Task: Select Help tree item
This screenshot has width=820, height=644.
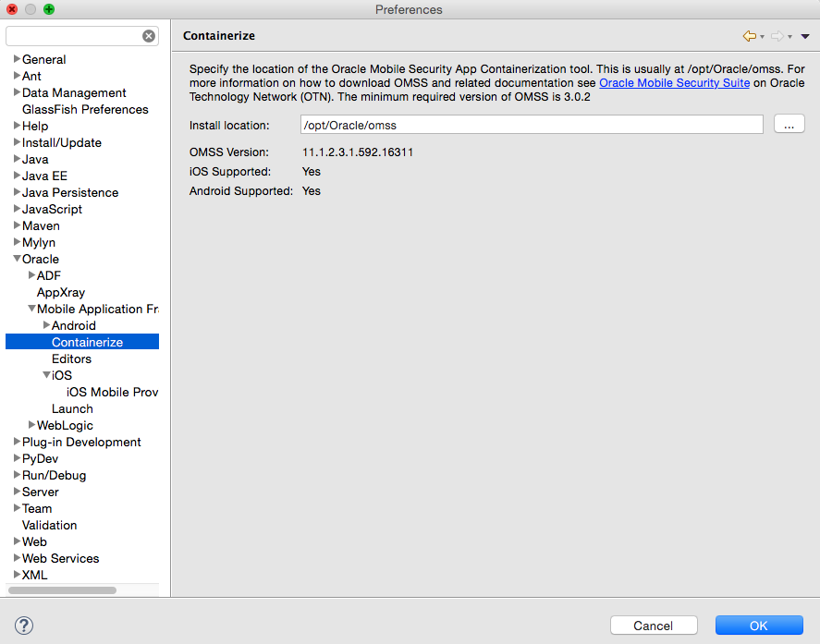Action: 35,126
